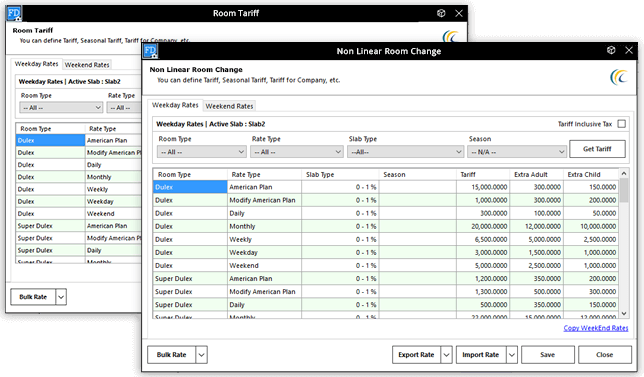The image size is (644, 377).
Task: Expand the Export Rate dropdown arrow
Action: click(446, 355)
